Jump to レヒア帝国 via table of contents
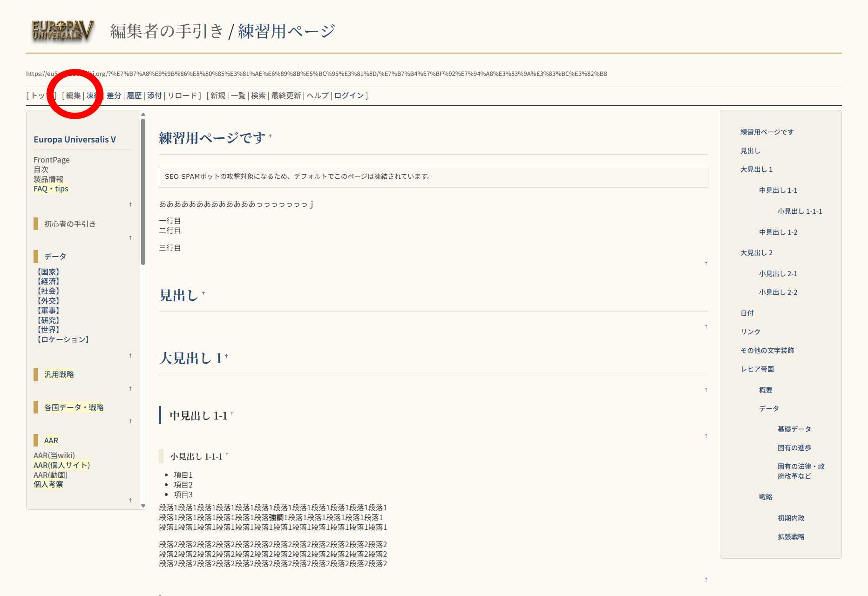This screenshot has width=868, height=596. [x=758, y=369]
